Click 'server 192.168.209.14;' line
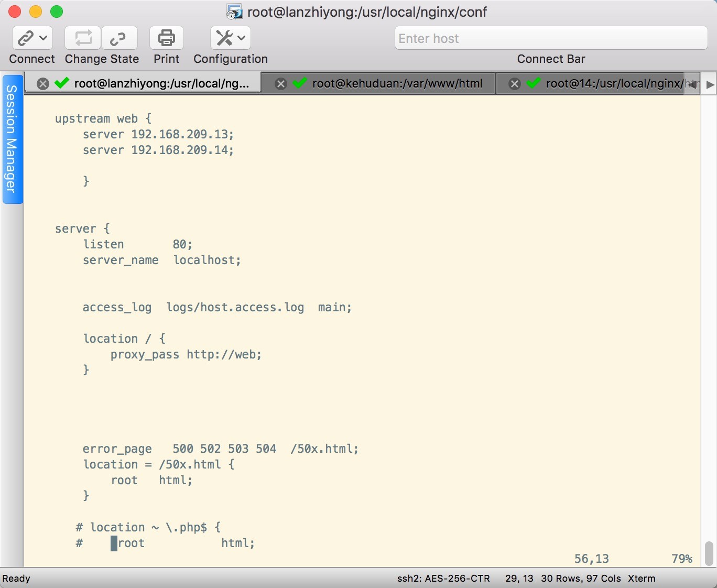Viewport: 717px width, 588px height. click(158, 150)
